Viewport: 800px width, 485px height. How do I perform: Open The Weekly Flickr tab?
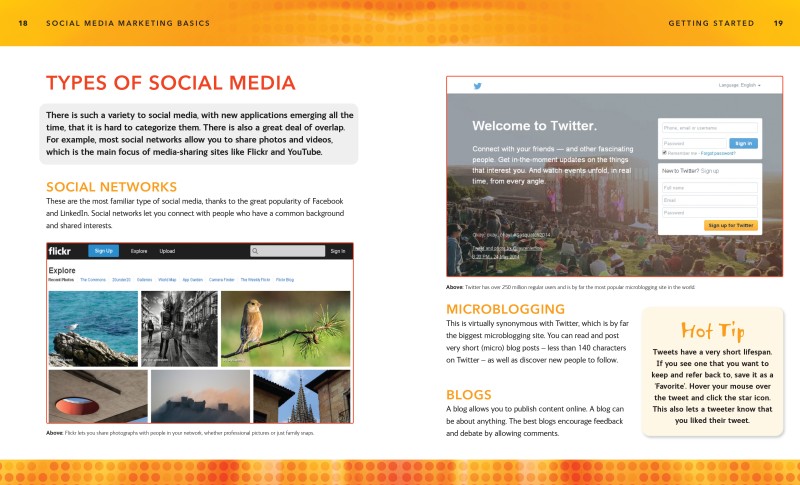255,280
